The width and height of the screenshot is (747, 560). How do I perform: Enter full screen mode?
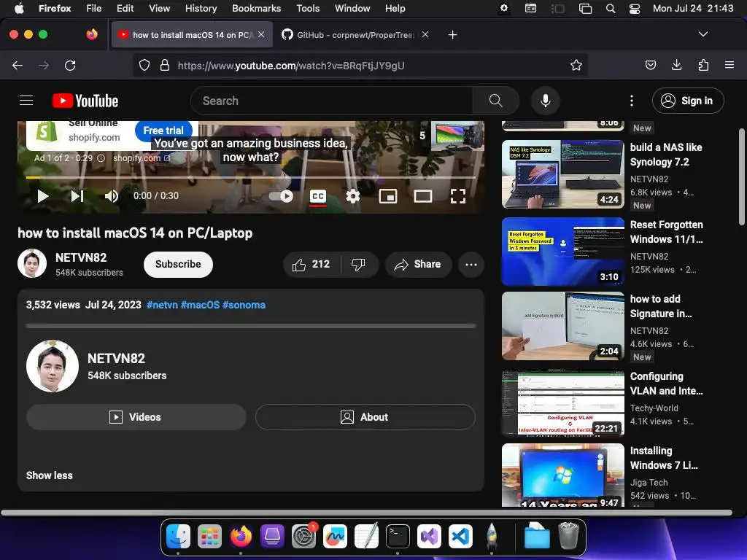(x=458, y=196)
